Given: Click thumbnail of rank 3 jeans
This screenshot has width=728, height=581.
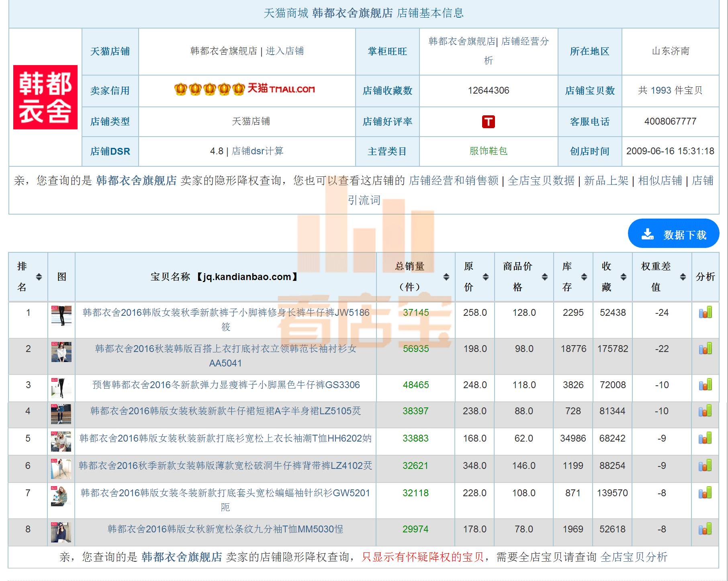Looking at the screenshot, I should coord(61,388).
